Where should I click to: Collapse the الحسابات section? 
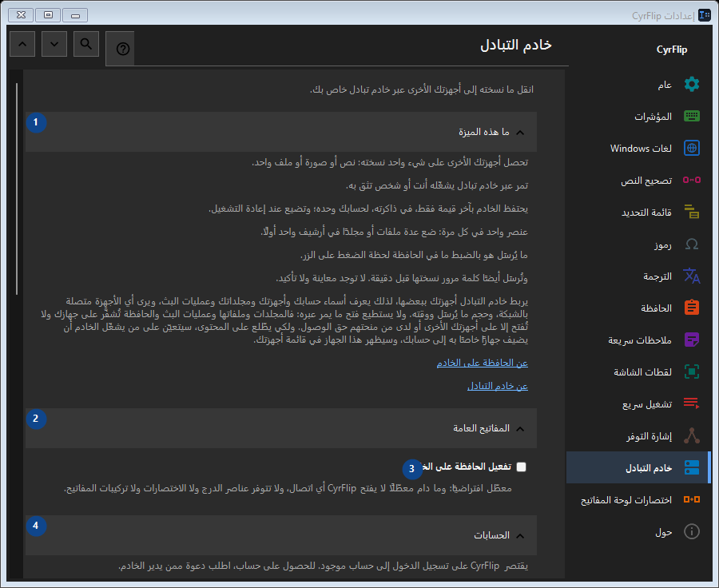coord(520,536)
